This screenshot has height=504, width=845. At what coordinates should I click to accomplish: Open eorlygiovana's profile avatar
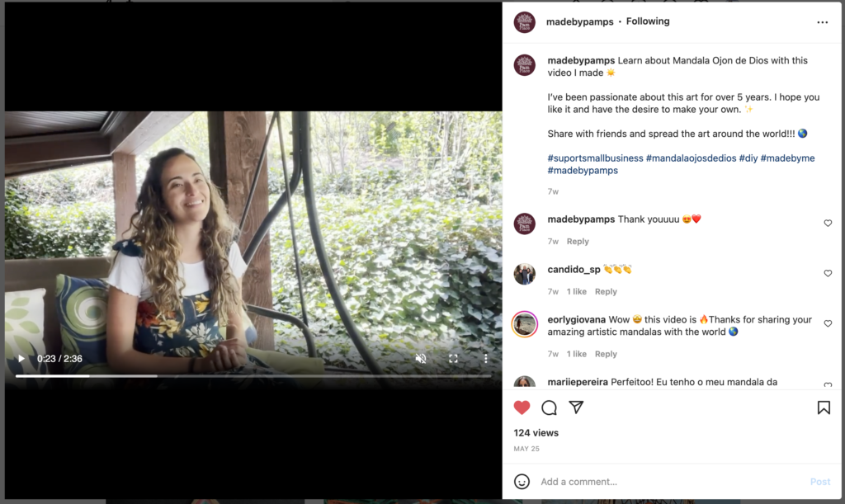[525, 324]
